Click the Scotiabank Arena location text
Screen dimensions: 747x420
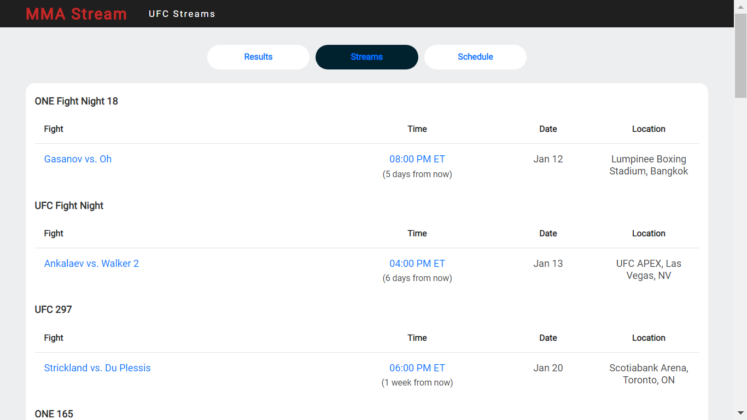point(648,374)
